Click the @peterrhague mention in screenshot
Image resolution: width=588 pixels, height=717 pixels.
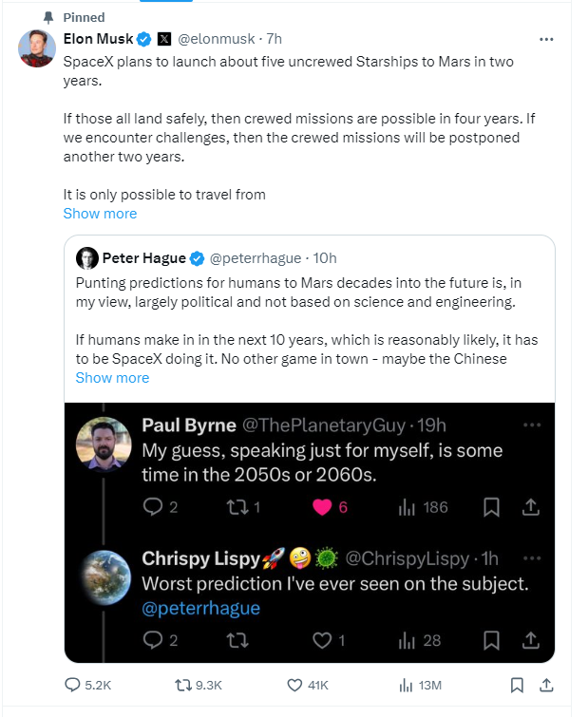pyautogui.click(x=200, y=608)
